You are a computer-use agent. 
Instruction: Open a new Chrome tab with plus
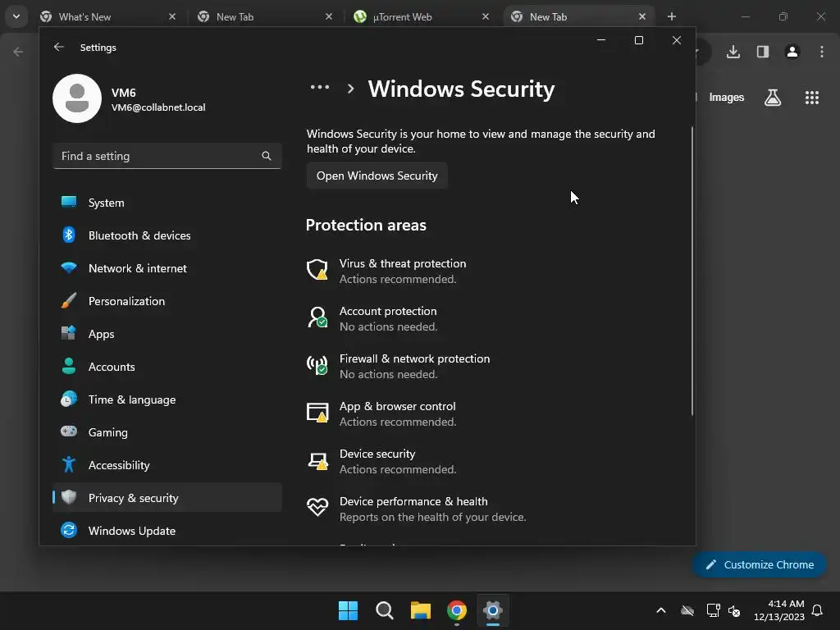[671, 16]
